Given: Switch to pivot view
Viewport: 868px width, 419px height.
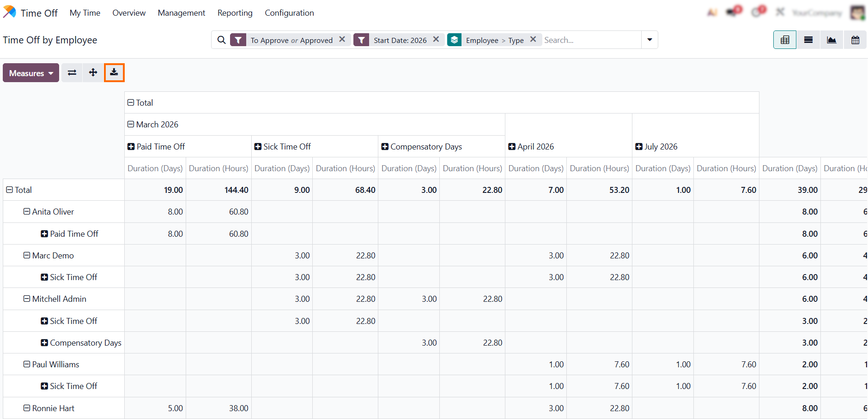Looking at the screenshot, I should tap(784, 40).
